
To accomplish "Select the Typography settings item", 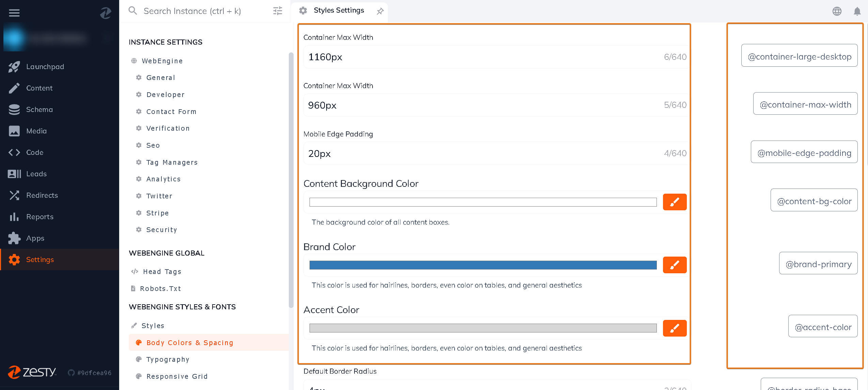I will [x=168, y=359].
